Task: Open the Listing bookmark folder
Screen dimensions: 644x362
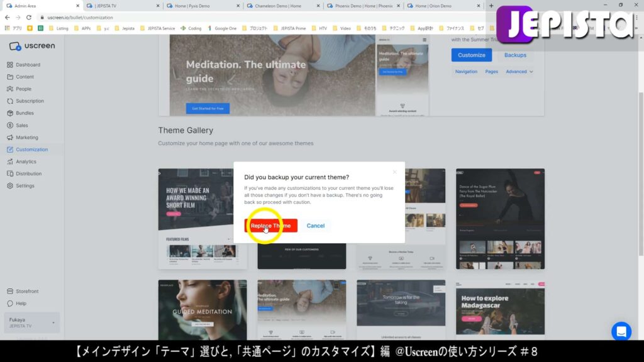Action: click(58, 28)
